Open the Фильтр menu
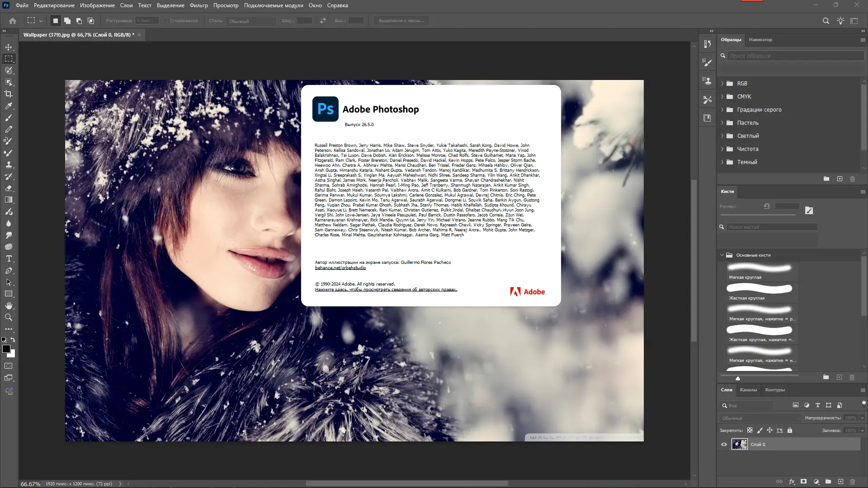Screen dimensions: 868x488 (198, 5)
